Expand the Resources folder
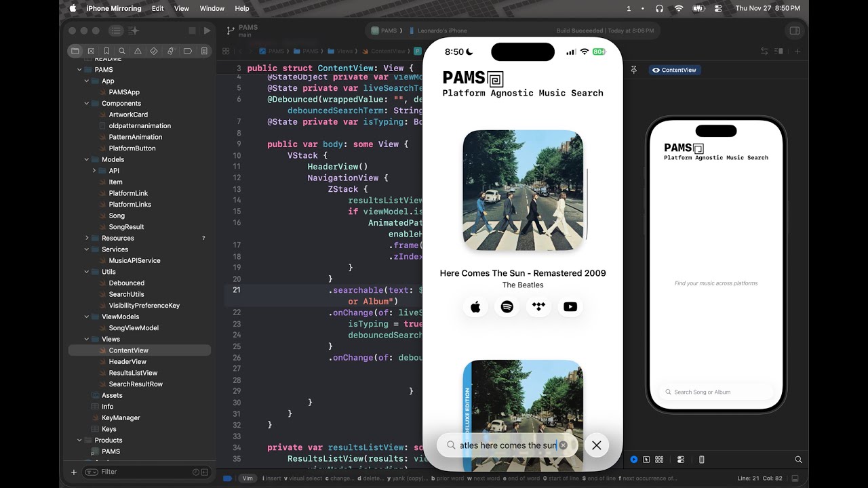This screenshot has width=868, height=488. point(87,239)
